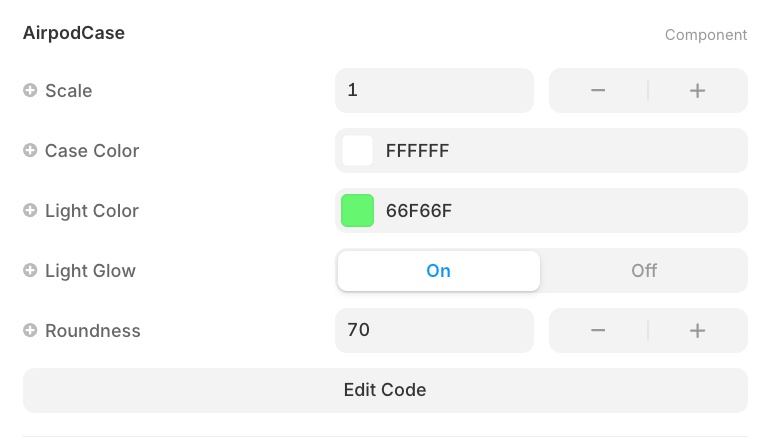Click the plus icon beside Roundness

(30, 331)
